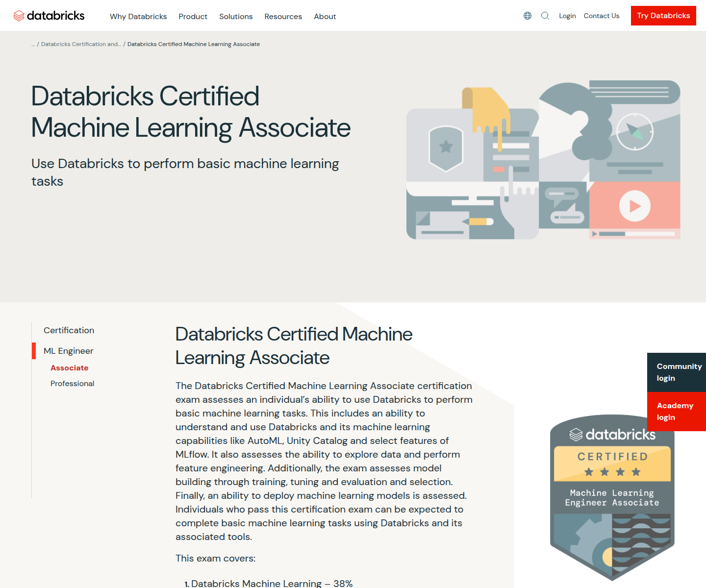The height and width of the screenshot is (588, 706).
Task: Click the main page heading
Action: 191,112
